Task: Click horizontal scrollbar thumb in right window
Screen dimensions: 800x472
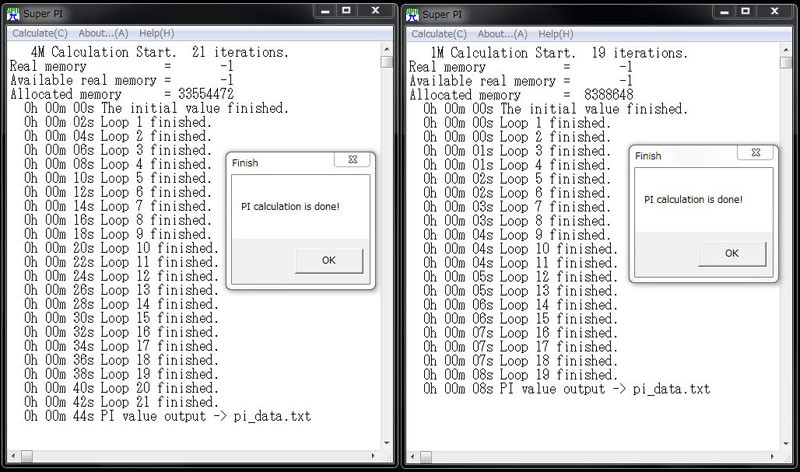Action: [426, 456]
